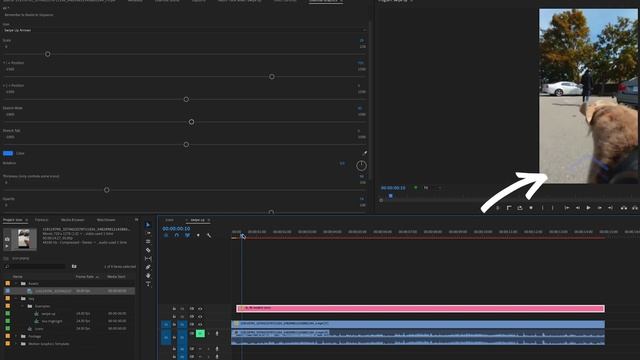Toggle track output eye on top video track
This screenshot has height=360, width=640.
pyautogui.click(x=200, y=309)
